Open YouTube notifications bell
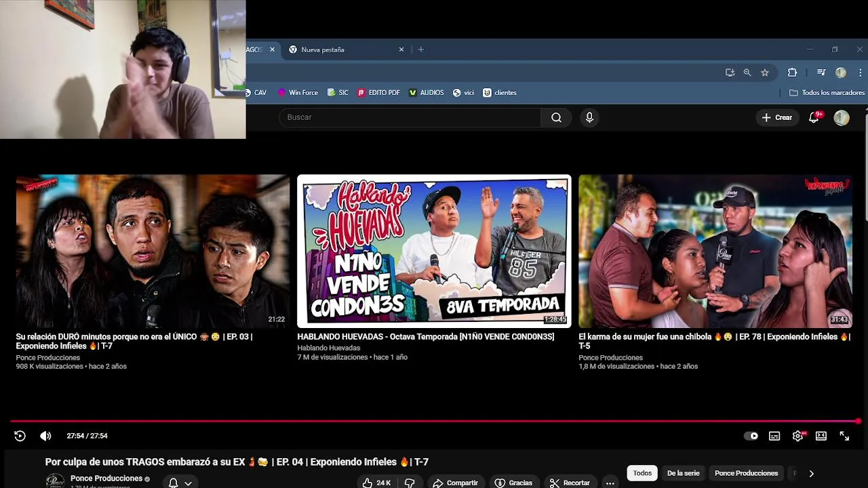Screen dimensions: 868x488 coord(814,117)
